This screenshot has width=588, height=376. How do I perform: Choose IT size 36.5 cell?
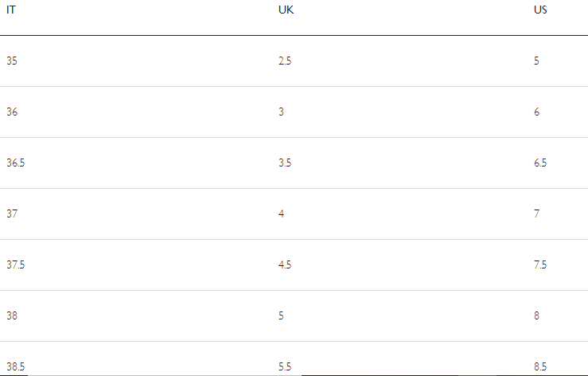[x=16, y=163]
